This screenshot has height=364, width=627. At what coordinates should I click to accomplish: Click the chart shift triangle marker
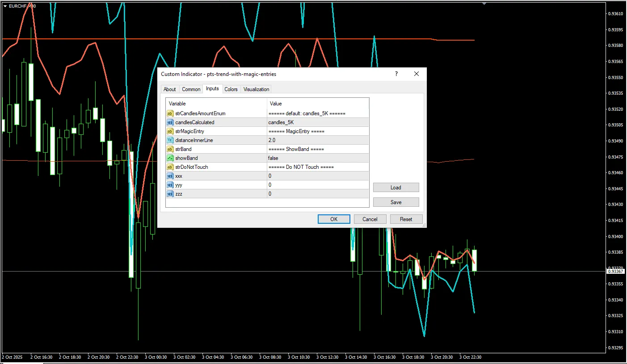(484, 3)
